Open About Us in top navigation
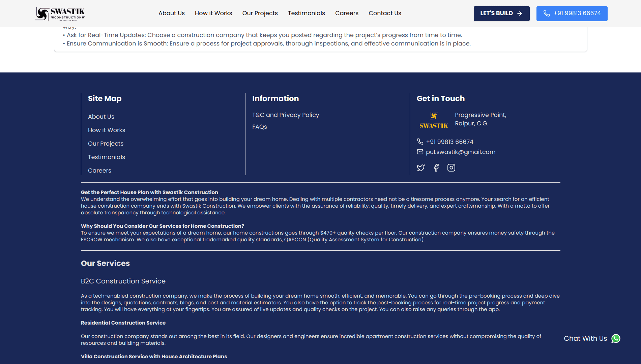 point(171,13)
